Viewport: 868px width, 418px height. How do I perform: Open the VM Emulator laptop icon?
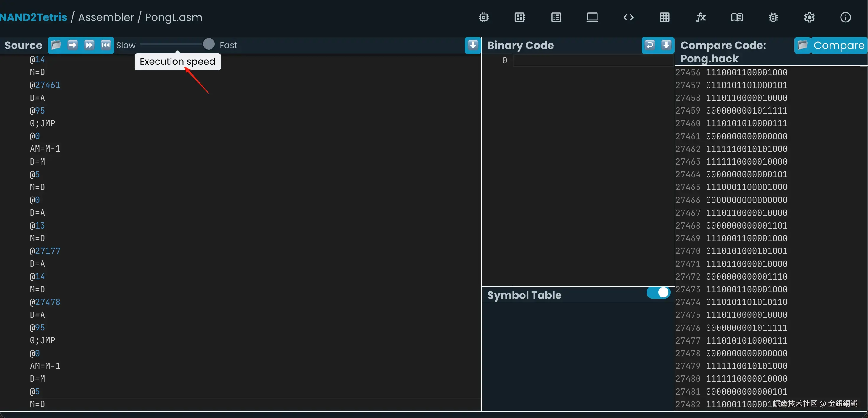click(x=592, y=17)
